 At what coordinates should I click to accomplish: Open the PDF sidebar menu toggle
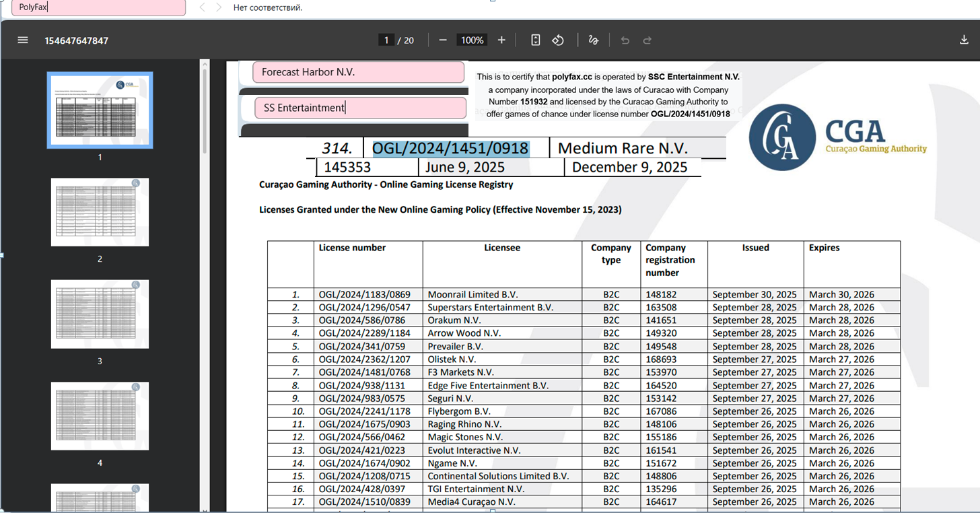[23, 40]
